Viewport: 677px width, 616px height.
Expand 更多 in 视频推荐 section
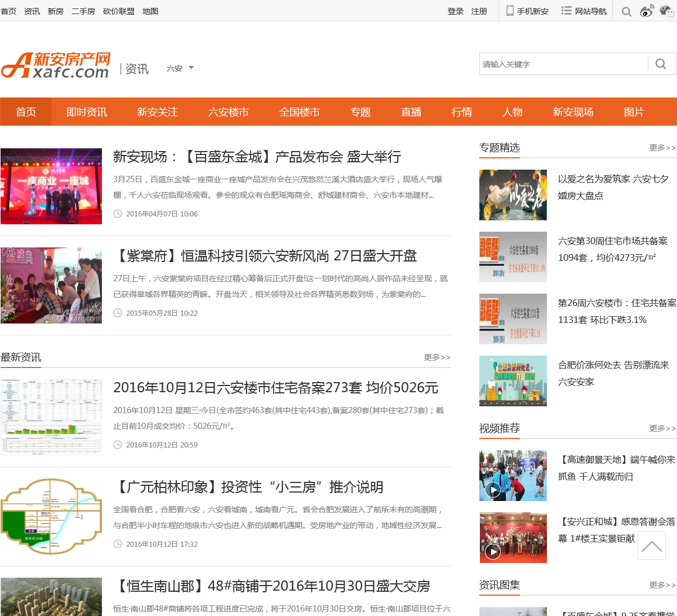coord(662,428)
